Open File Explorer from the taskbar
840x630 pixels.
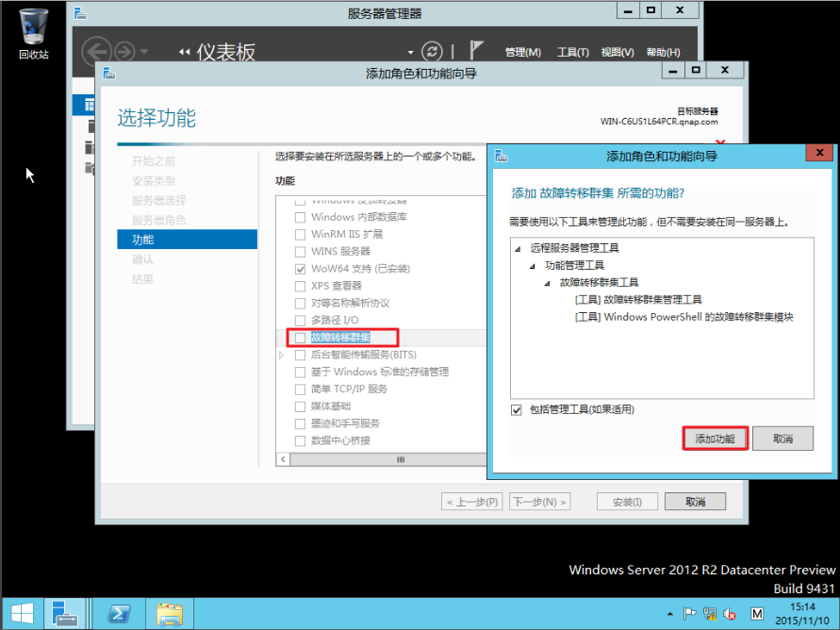pyautogui.click(x=170, y=614)
